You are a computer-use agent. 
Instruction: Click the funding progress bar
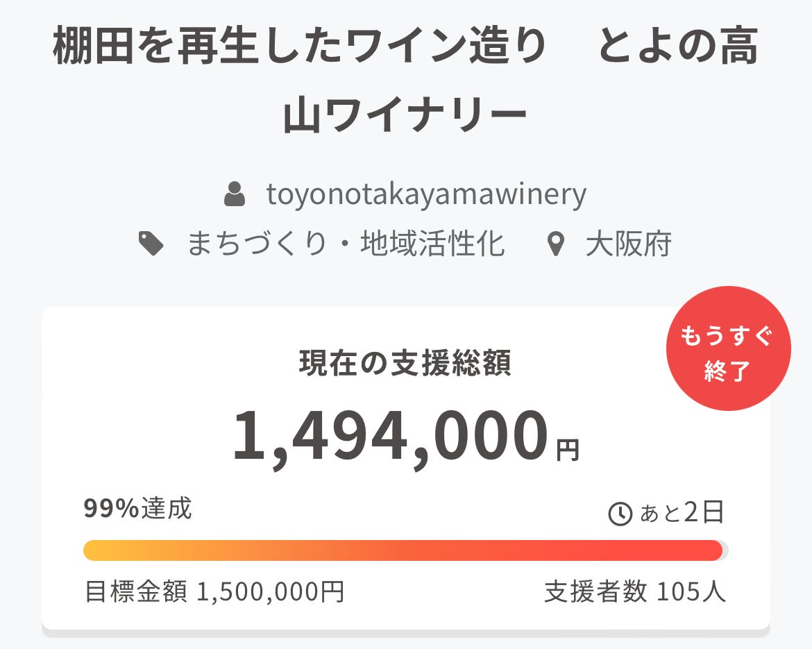pos(403,550)
